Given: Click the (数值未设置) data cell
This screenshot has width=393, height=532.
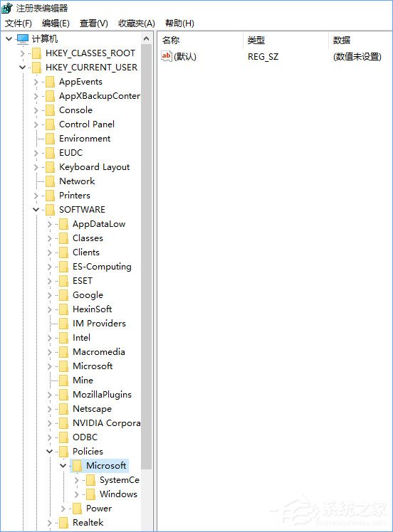Looking at the screenshot, I should (357, 56).
